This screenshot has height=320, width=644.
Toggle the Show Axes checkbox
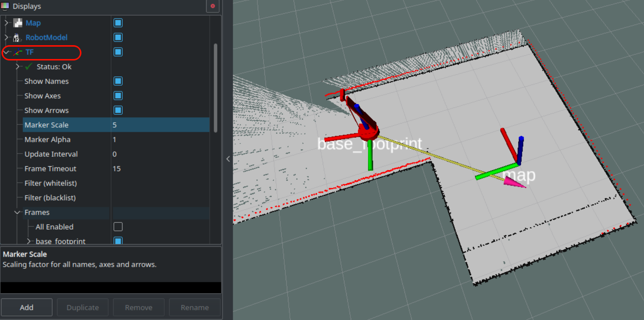point(118,96)
